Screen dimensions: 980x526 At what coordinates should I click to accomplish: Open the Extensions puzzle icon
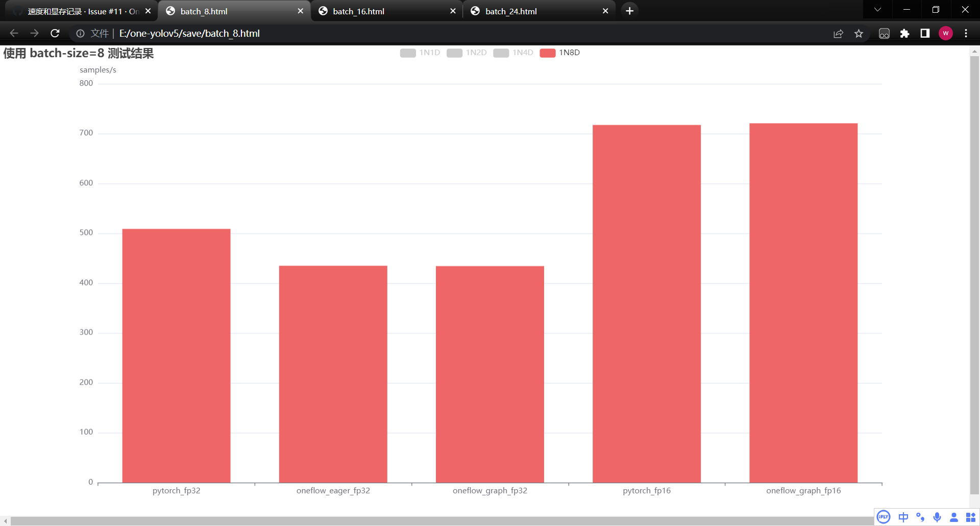(904, 33)
